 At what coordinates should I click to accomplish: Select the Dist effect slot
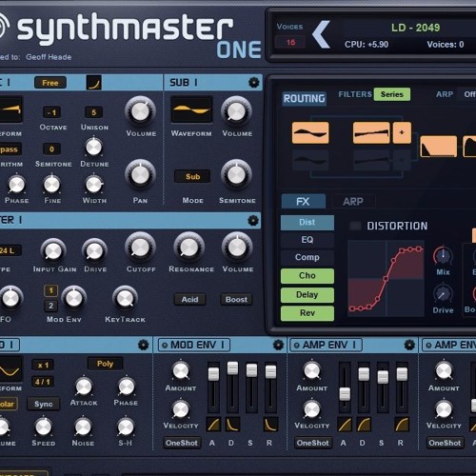(x=307, y=222)
